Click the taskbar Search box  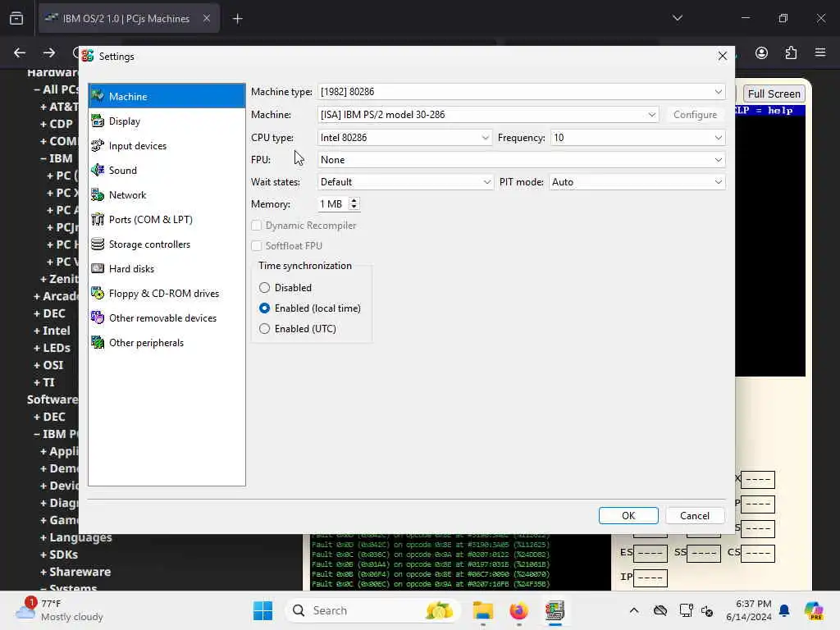(373, 610)
